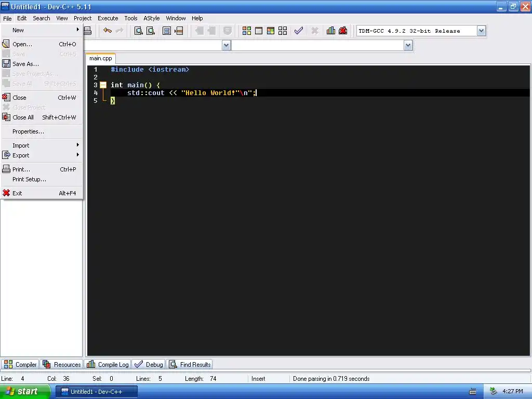Click the Compile four-colored-squares icon
Image resolution: width=532 pixels, height=399 pixels.
247,31
